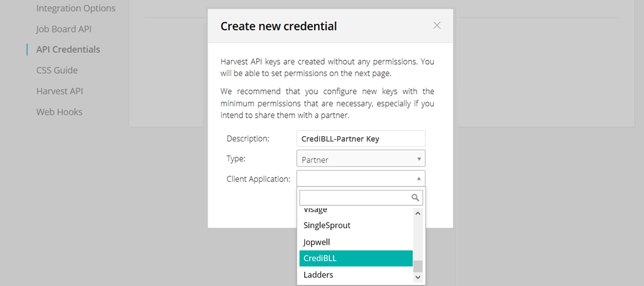The height and width of the screenshot is (286, 644).
Task: Open Web Hooks in the sidebar
Action: (x=59, y=112)
